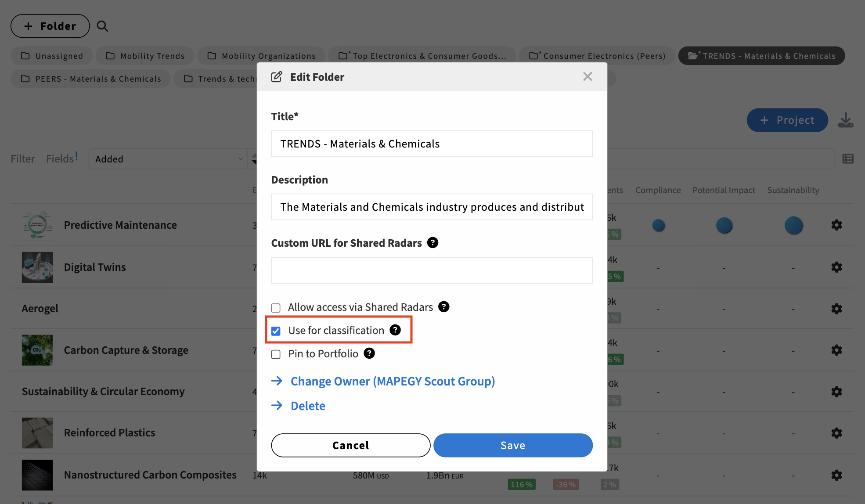Click Nanostructured Carbon Composites thumbnail
The width and height of the screenshot is (865, 504).
pos(37,475)
